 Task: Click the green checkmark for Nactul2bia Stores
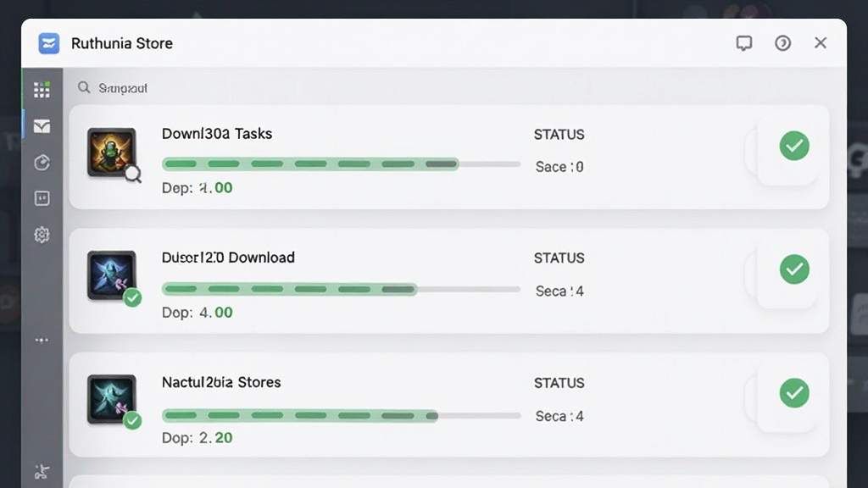point(794,393)
